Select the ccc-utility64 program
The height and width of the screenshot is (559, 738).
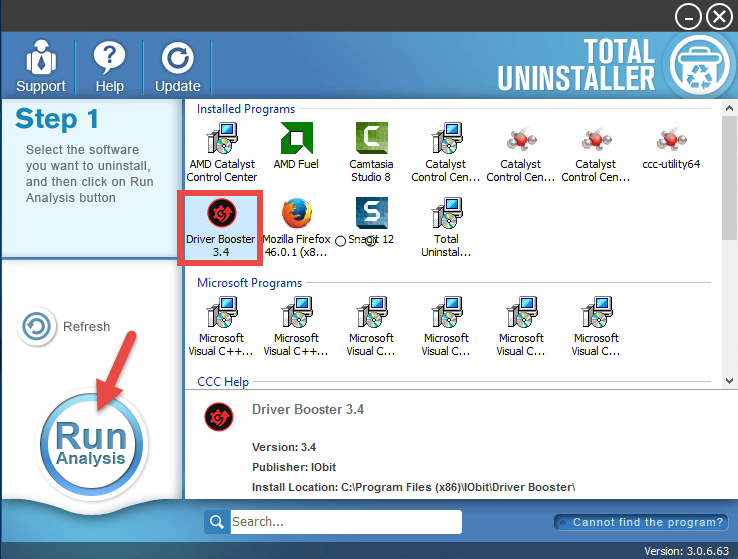[x=671, y=146]
